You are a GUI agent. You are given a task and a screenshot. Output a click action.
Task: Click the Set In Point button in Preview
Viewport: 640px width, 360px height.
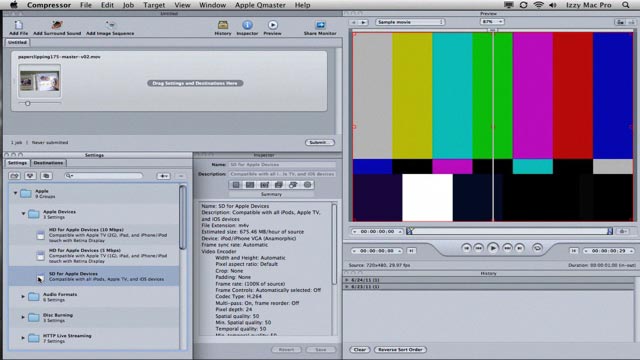(411, 251)
